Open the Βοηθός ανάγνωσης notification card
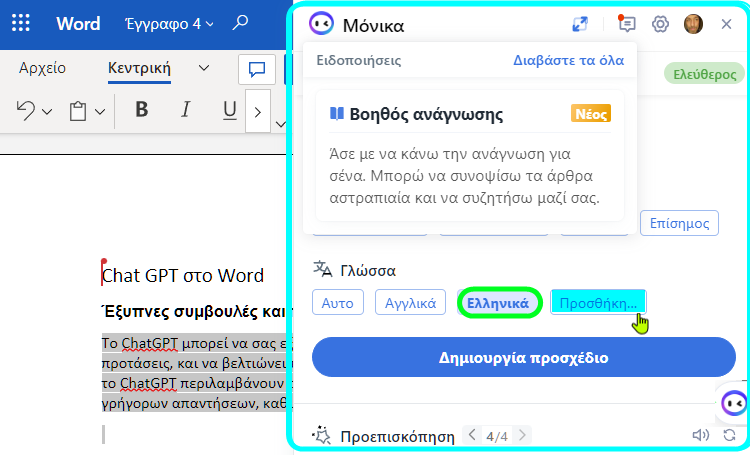 pos(470,155)
